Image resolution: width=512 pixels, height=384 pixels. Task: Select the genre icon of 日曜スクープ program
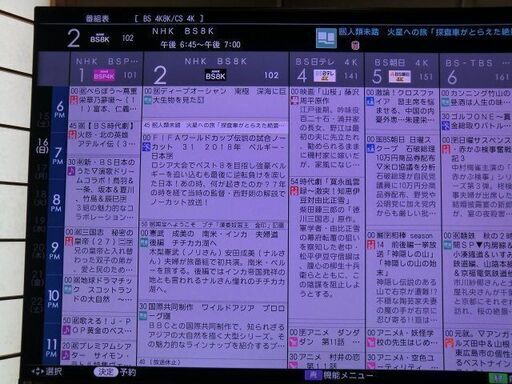(370, 148)
